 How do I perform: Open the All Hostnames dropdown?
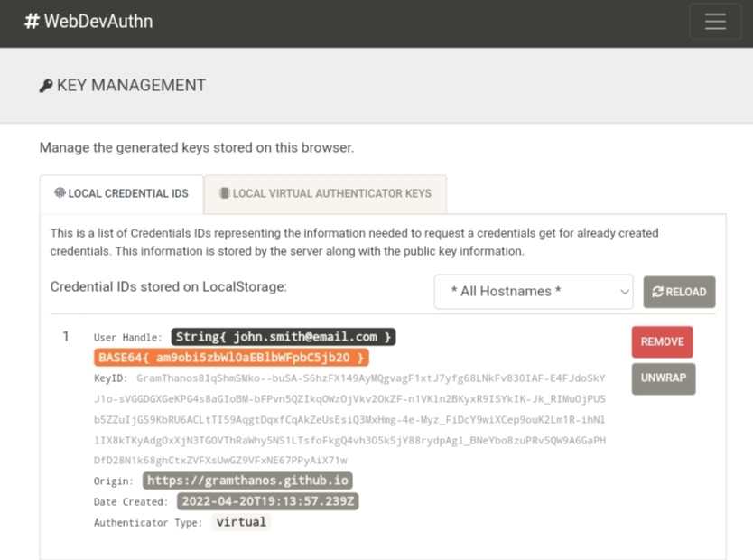534,292
